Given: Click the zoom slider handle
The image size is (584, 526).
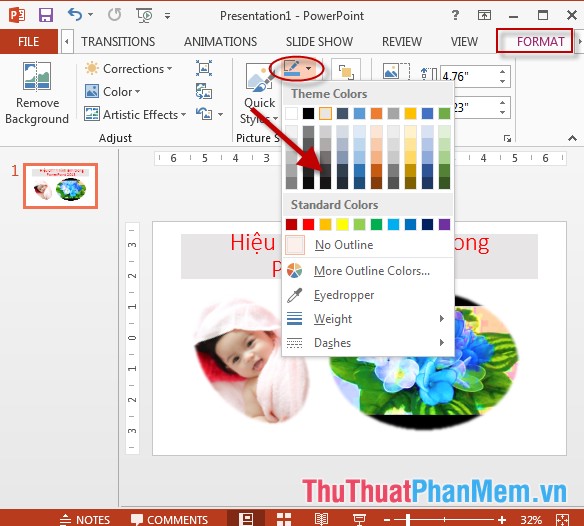Looking at the screenshot, I should click(x=408, y=520).
